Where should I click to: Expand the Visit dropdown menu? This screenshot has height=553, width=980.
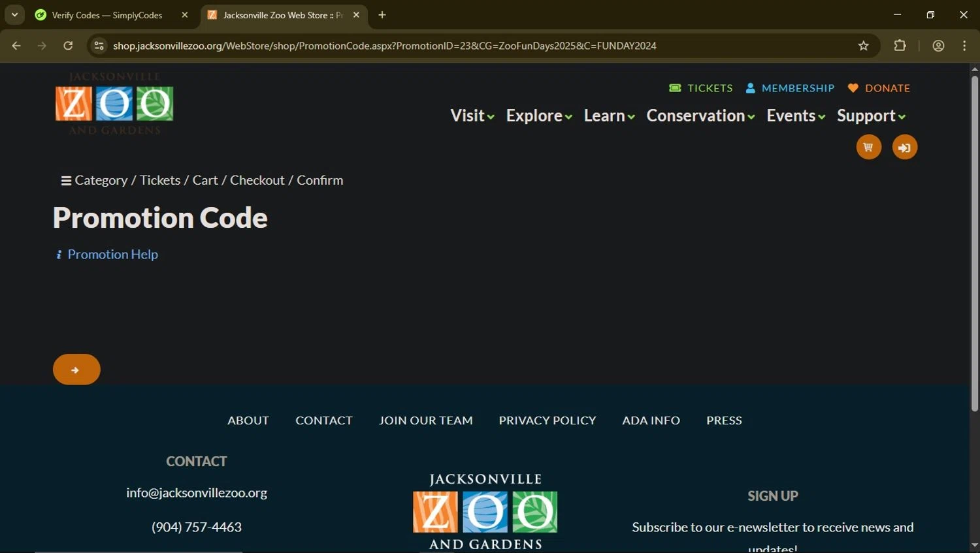472,116
